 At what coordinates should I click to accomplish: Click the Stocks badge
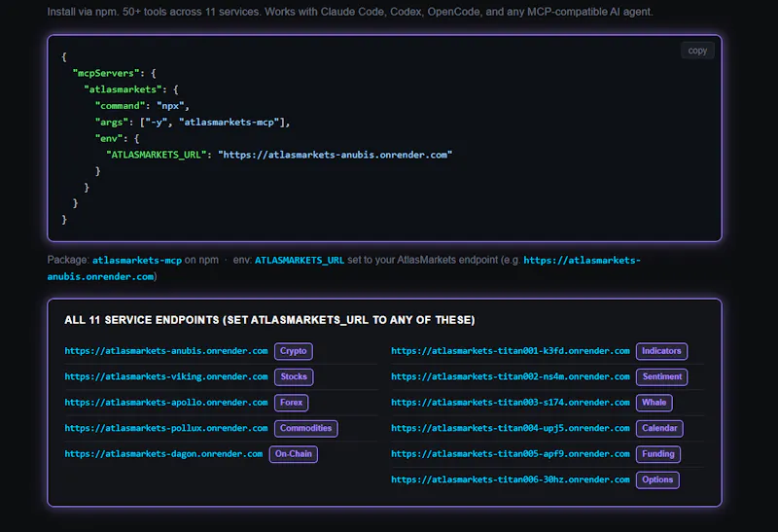(294, 376)
